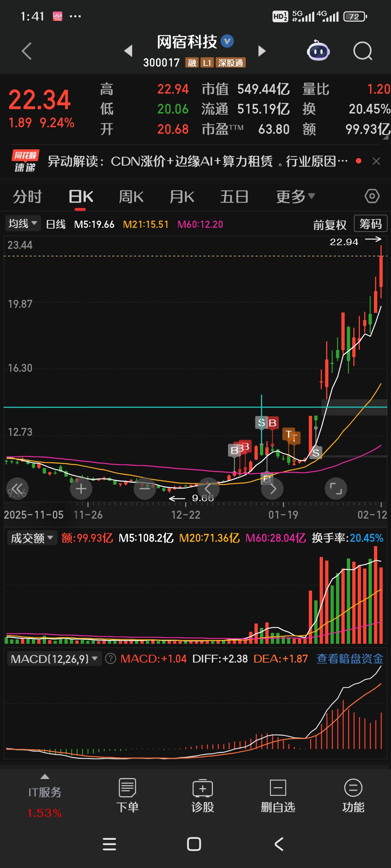Enter fullscreen chart mode
Viewport: 391px width, 868px height.
(336, 489)
